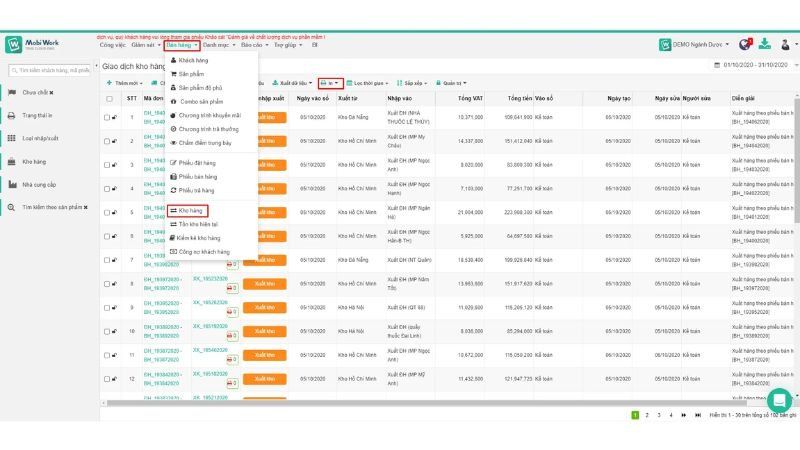Open the Danh mục menu

219,45
